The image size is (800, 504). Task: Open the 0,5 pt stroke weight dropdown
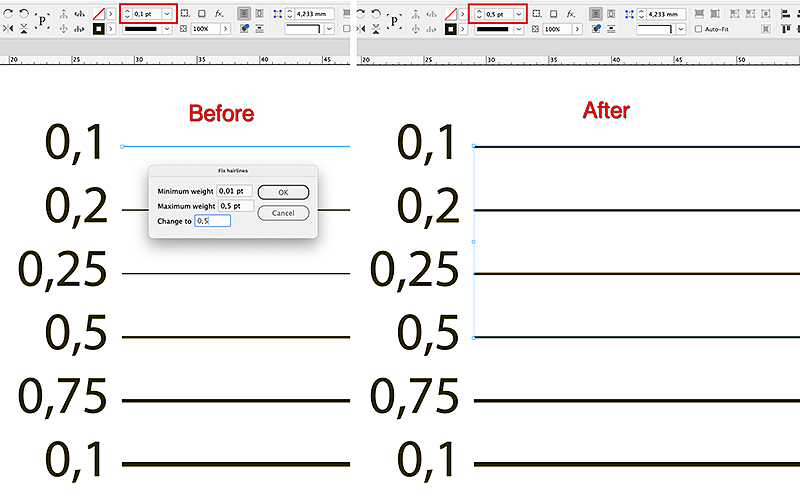(x=517, y=13)
